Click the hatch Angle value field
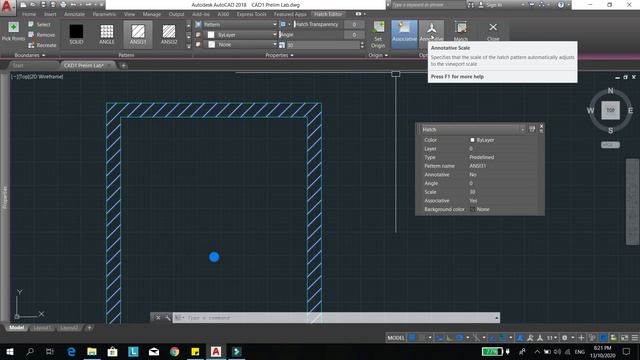The image size is (640, 360). tap(354, 35)
